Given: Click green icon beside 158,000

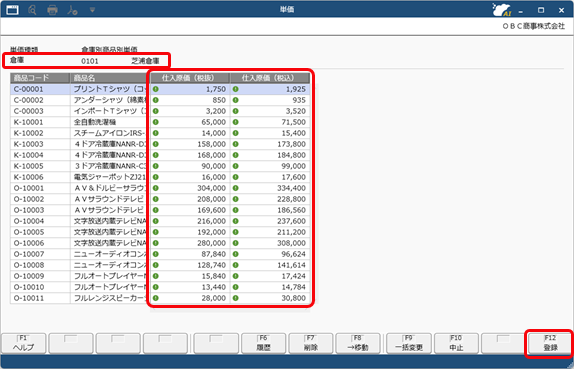Looking at the screenshot, I should point(156,144).
